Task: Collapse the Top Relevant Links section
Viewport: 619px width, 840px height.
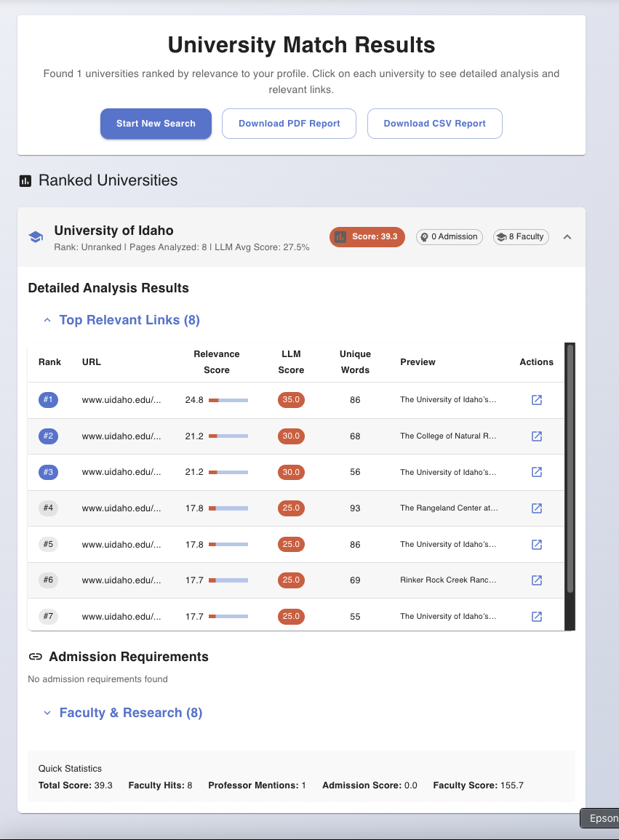Action: pyautogui.click(x=47, y=320)
